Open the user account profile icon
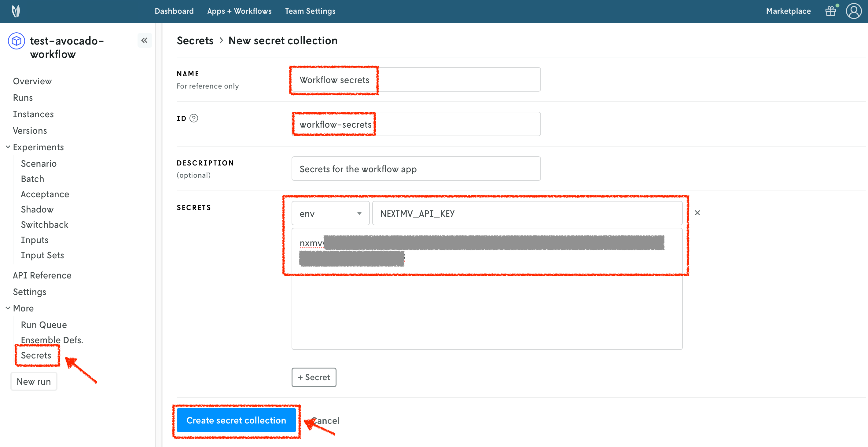The image size is (868, 447). coord(854,11)
